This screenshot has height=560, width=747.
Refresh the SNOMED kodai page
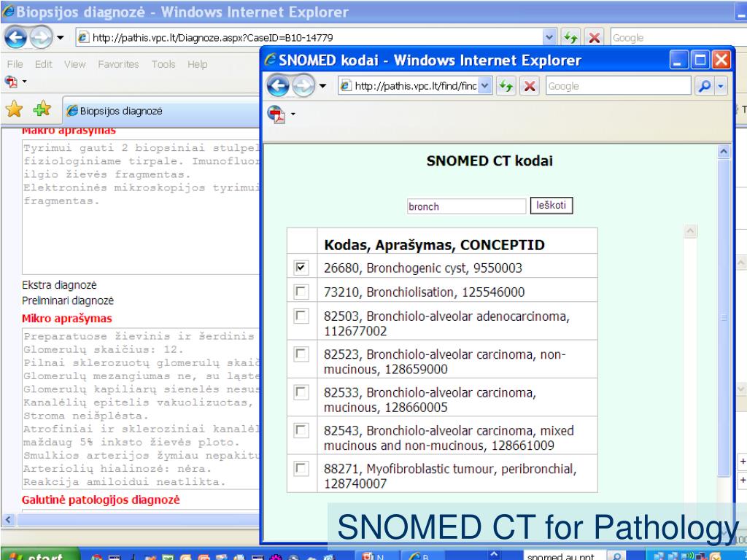506,86
